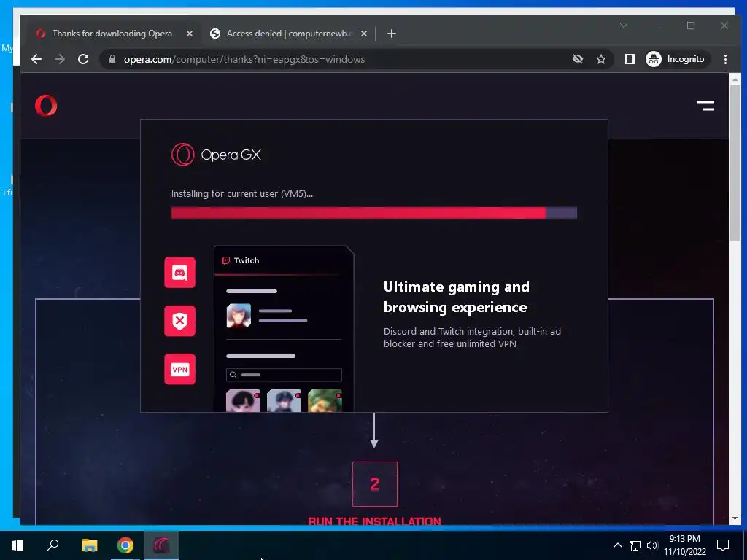747x560 pixels.
Task: Show hidden system tray icons
Action: click(x=617, y=545)
